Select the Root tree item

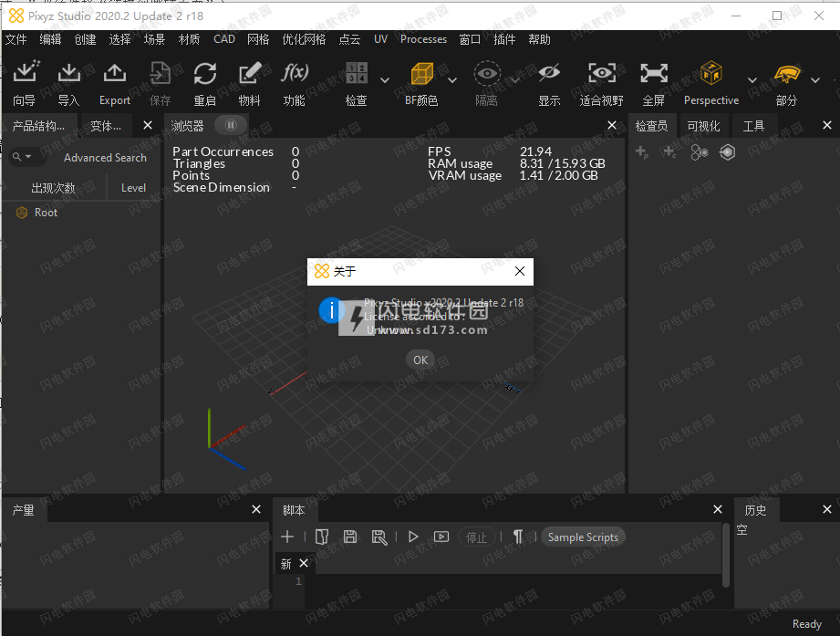(46, 213)
